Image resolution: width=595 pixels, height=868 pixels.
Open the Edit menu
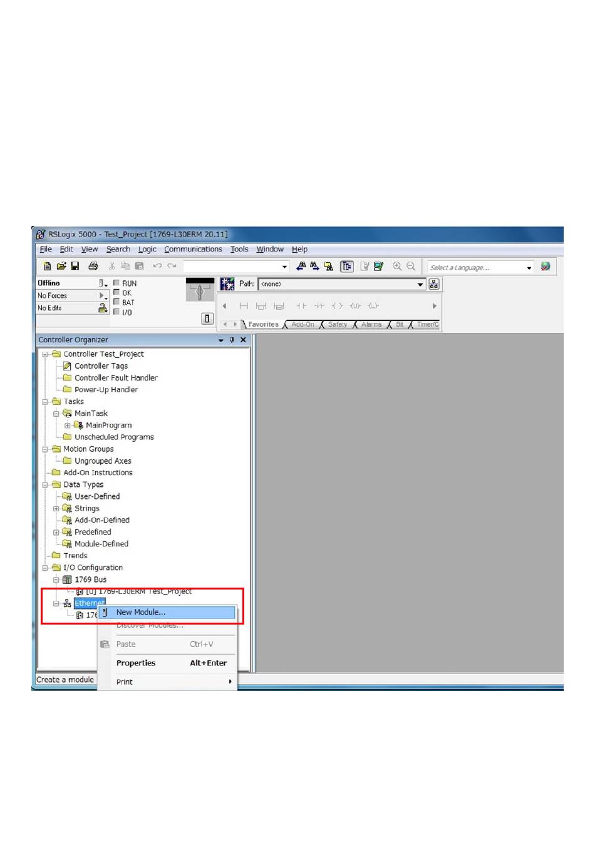(x=66, y=249)
